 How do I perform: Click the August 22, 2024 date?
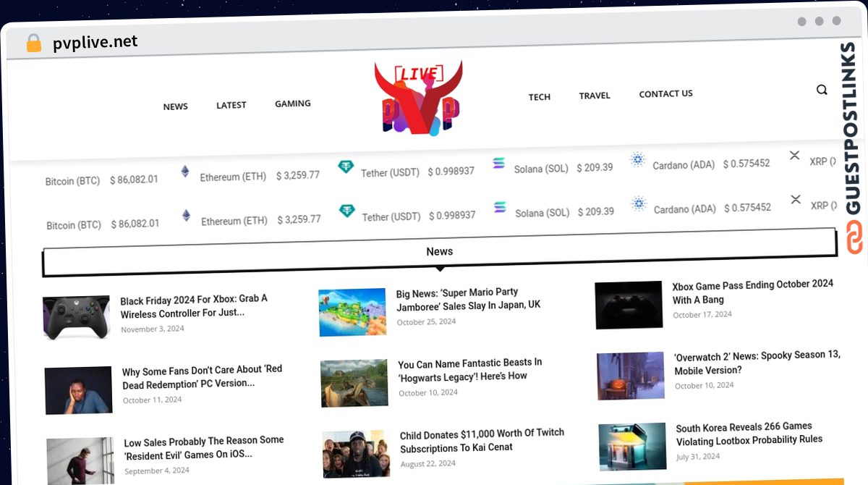click(428, 463)
